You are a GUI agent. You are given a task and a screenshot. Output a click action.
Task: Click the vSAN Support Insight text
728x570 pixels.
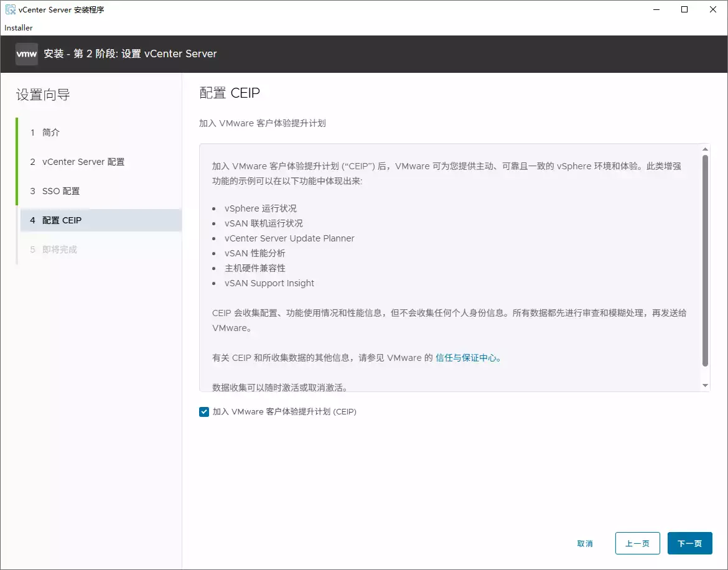point(269,283)
